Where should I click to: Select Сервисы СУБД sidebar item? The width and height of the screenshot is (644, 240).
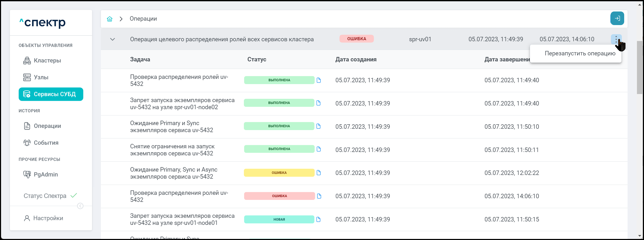click(51, 94)
